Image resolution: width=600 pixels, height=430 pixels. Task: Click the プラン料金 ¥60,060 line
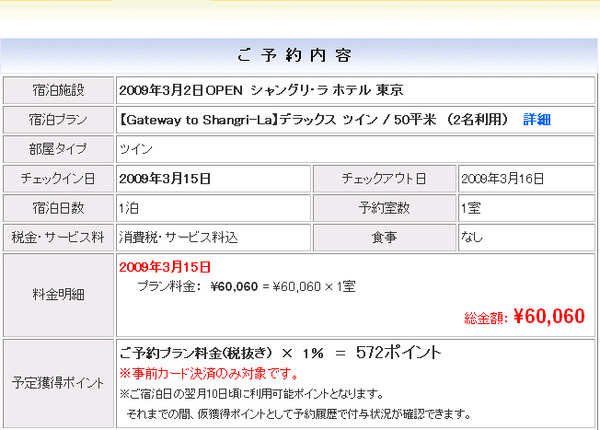tap(246, 287)
